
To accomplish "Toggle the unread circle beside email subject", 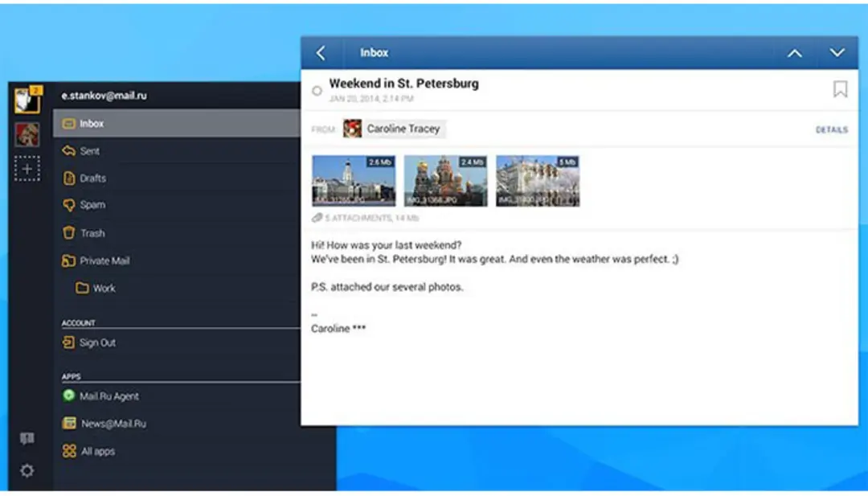I will 317,91.
